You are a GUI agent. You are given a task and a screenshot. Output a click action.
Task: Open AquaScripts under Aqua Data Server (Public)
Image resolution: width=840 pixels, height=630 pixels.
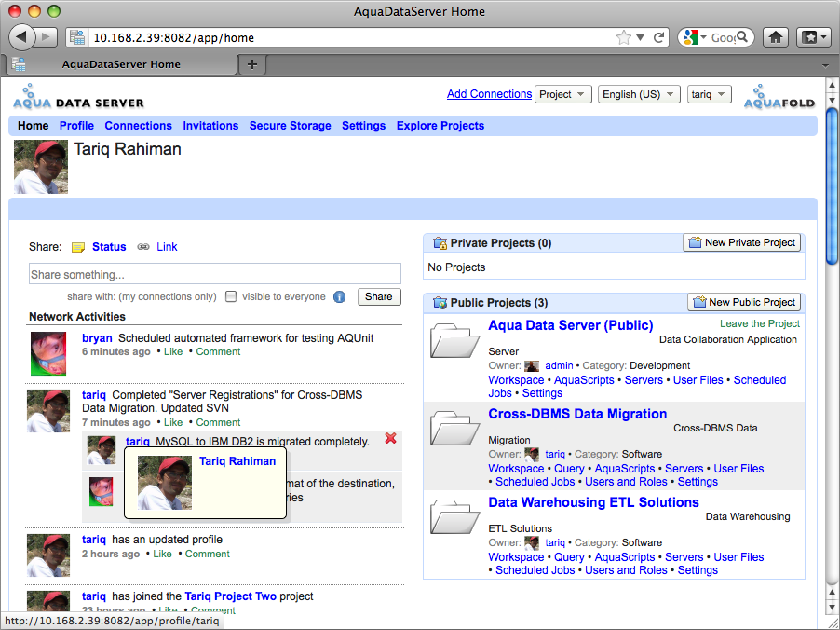(584, 379)
